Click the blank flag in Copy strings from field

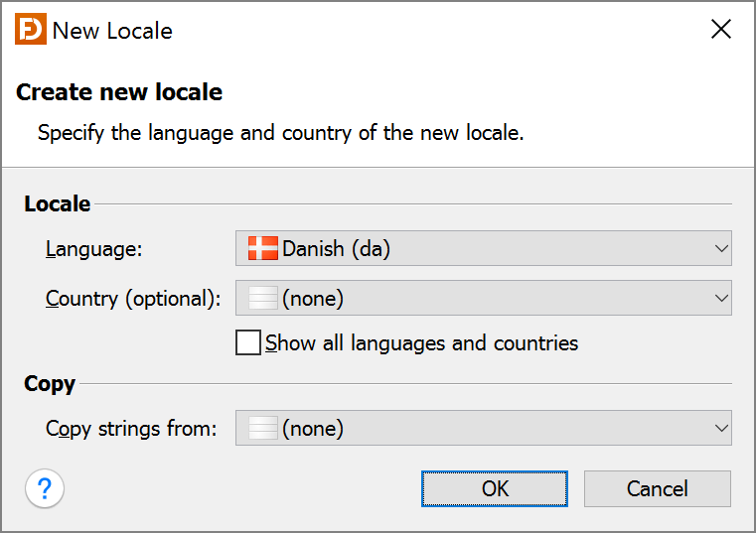click(x=263, y=428)
